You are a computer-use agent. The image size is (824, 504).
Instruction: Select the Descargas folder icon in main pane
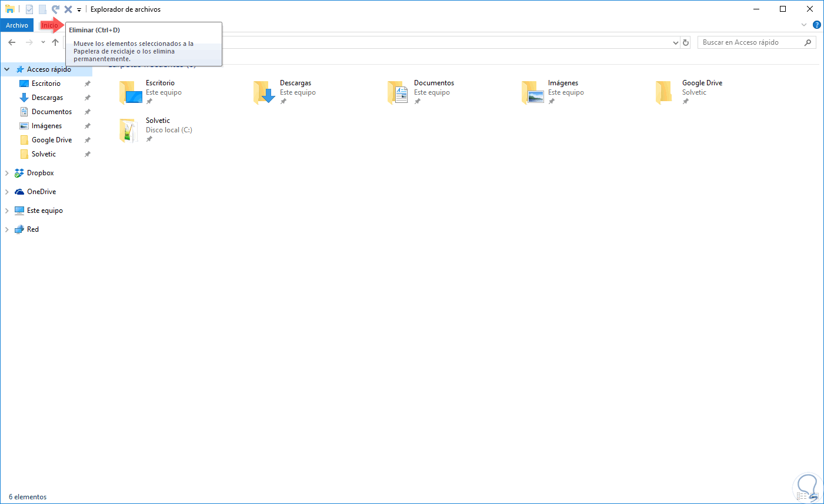click(265, 92)
